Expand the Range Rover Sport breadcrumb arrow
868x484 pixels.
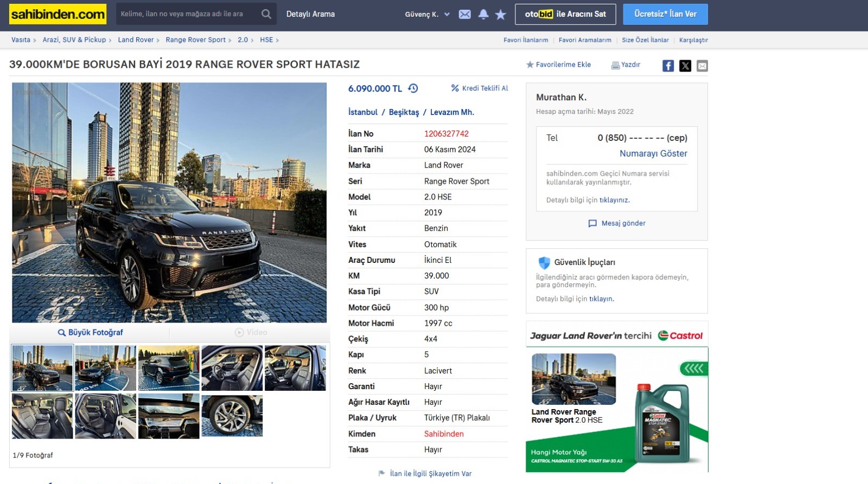(230, 40)
